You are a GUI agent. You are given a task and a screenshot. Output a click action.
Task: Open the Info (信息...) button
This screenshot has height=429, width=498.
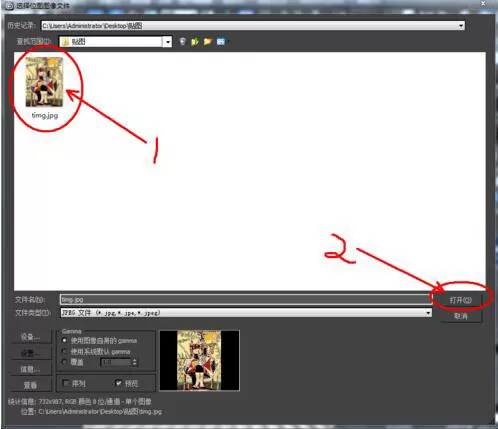click(x=31, y=369)
